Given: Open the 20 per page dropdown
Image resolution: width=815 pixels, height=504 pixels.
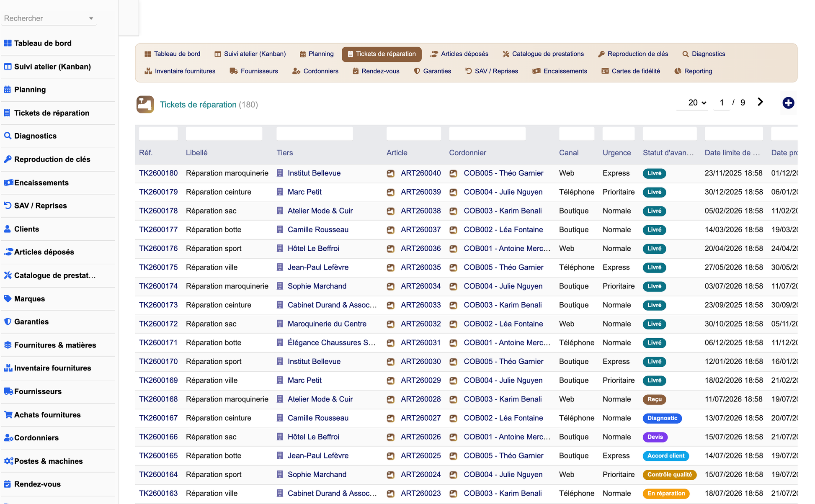Looking at the screenshot, I should [x=697, y=103].
